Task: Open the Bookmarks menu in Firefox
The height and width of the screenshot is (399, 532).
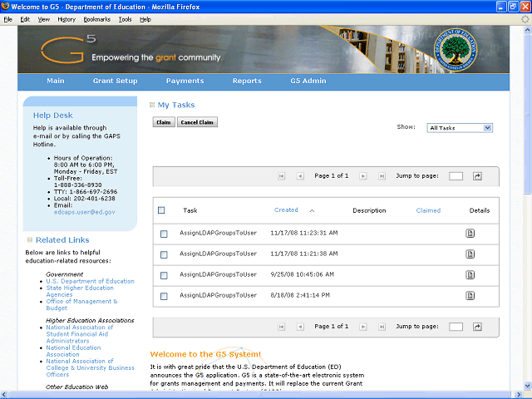Action: [97, 18]
